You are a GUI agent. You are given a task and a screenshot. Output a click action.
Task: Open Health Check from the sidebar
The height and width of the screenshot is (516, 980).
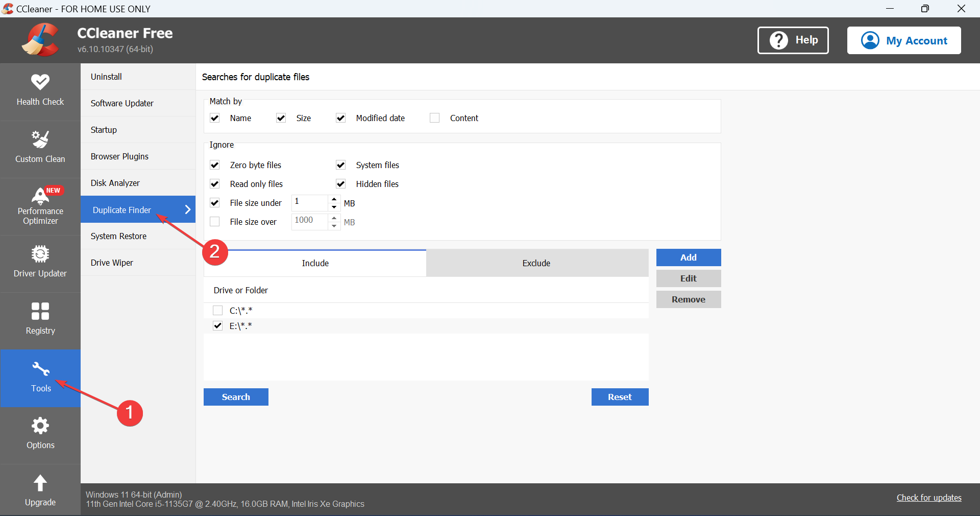click(x=40, y=91)
